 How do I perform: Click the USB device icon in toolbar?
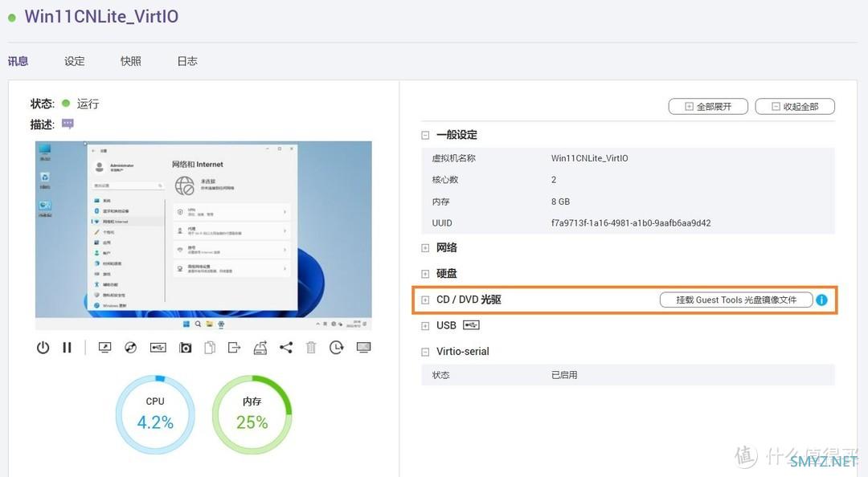(x=158, y=348)
